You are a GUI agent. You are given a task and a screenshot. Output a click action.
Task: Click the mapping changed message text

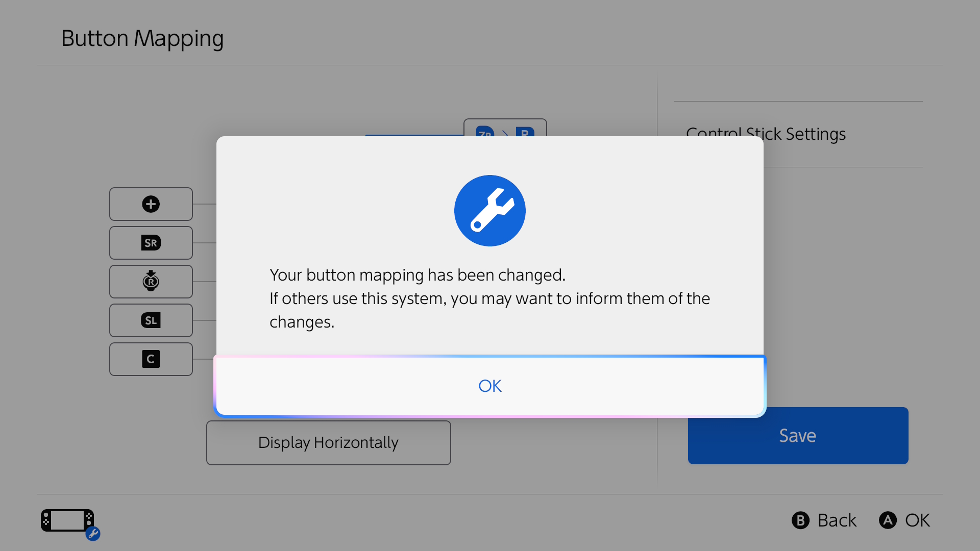click(x=490, y=298)
